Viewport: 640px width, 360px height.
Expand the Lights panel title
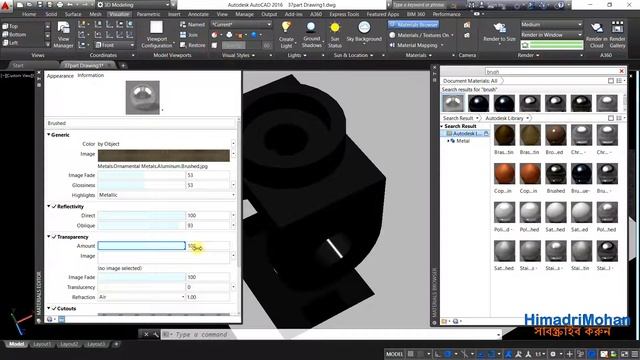point(296,55)
